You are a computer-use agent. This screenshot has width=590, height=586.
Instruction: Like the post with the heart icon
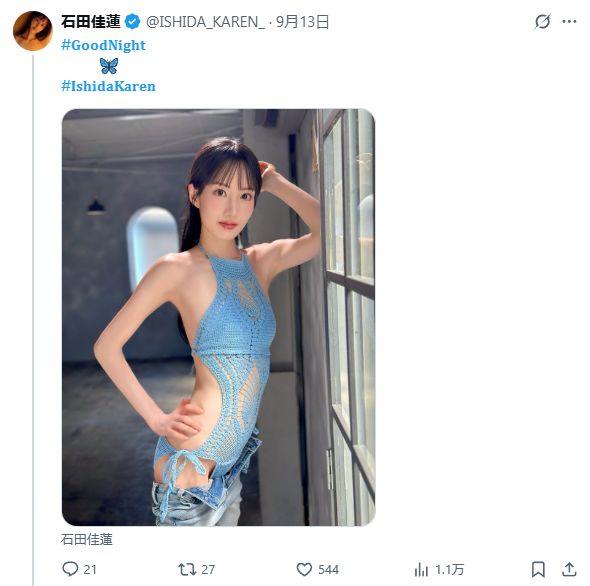click(x=304, y=569)
